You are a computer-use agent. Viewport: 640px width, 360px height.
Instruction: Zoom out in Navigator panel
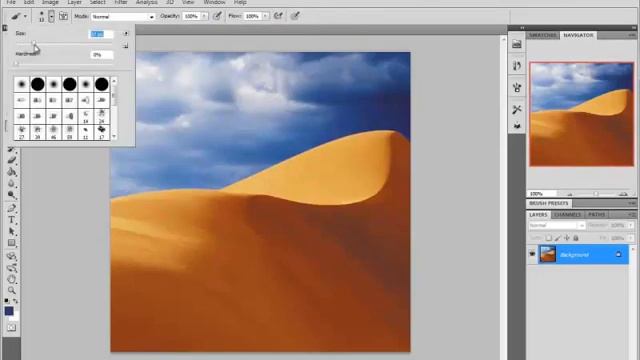570,194
